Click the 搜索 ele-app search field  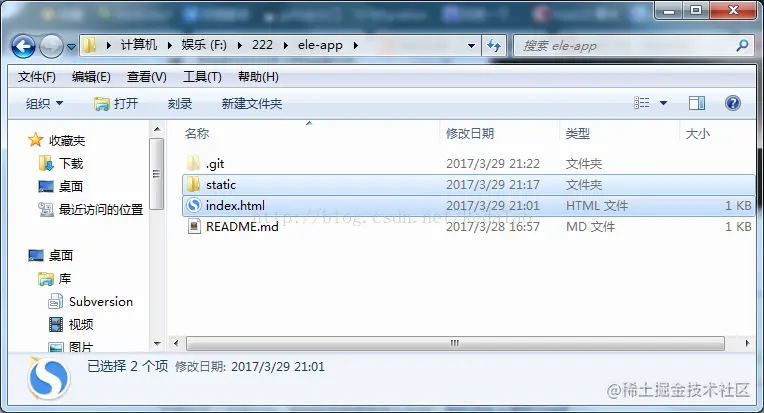click(626, 46)
